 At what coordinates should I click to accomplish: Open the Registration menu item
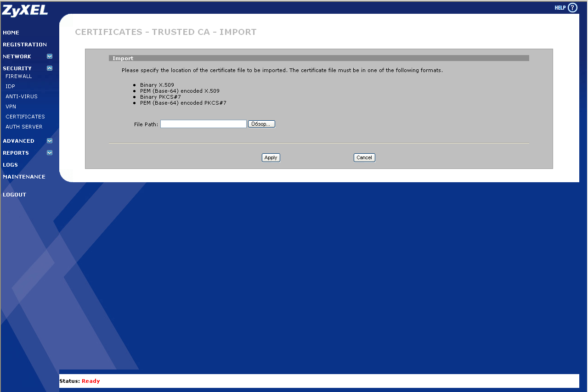click(25, 45)
